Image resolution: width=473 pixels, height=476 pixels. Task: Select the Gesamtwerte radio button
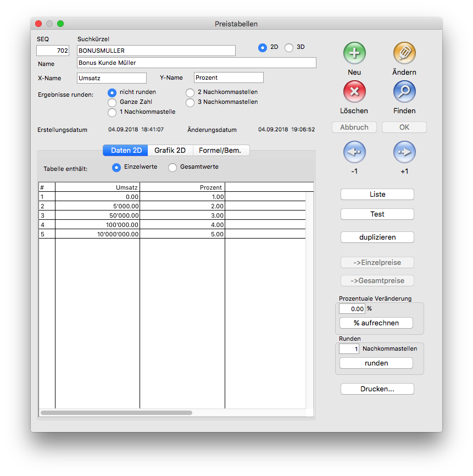pyautogui.click(x=172, y=168)
